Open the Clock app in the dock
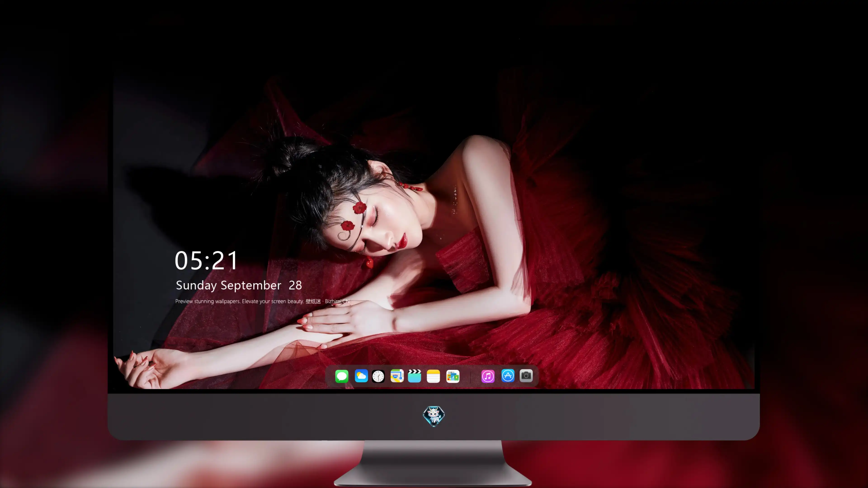This screenshot has width=868, height=488. point(378,376)
